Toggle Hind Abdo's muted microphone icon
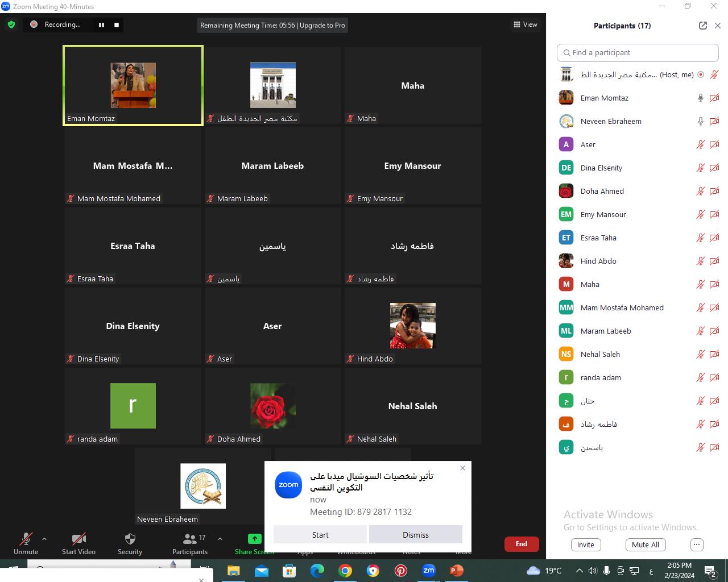728x582 pixels. point(701,261)
